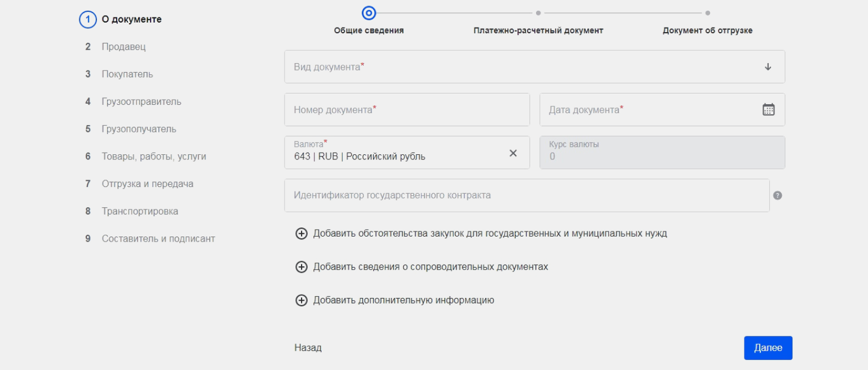868x370 pixels.
Task: Select the Общие сведения step circle
Action: (x=369, y=12)
